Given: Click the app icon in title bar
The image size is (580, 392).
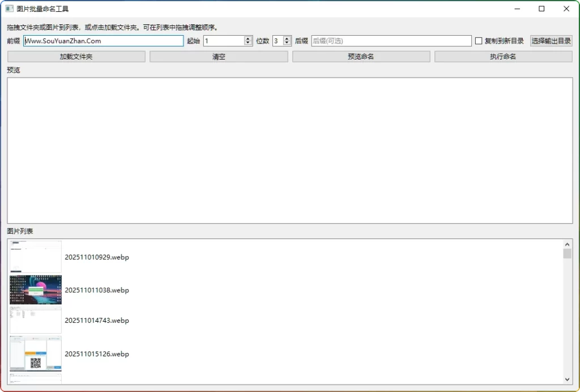Looking at the screenshot, I should coord(9,8).
